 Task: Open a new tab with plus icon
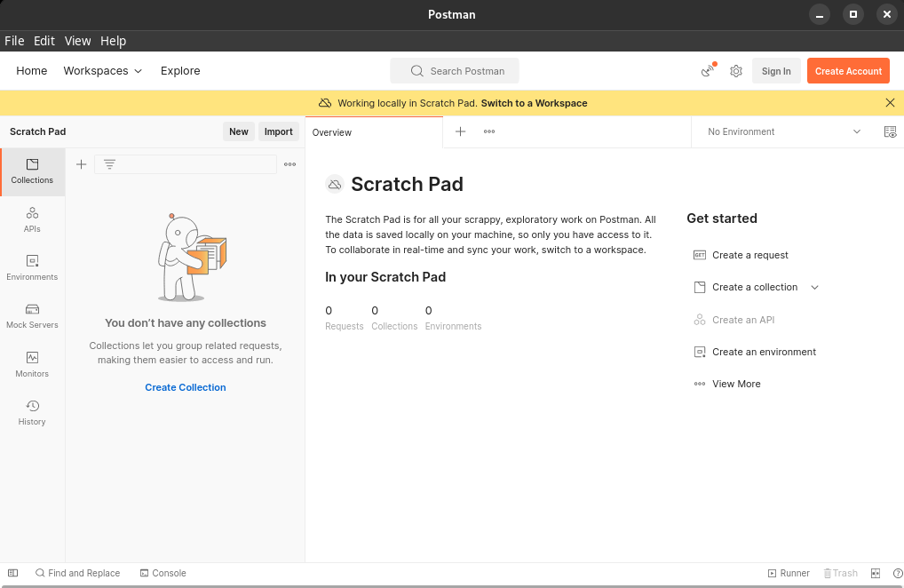pos(460,131)
